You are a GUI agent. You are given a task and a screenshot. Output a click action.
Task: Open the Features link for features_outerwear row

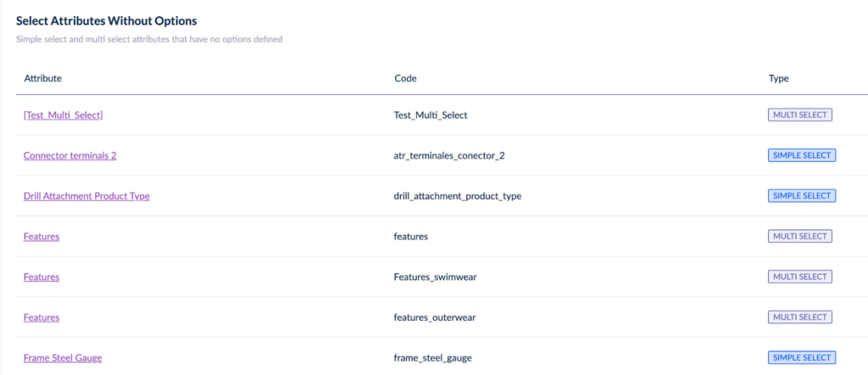[42, 317]
